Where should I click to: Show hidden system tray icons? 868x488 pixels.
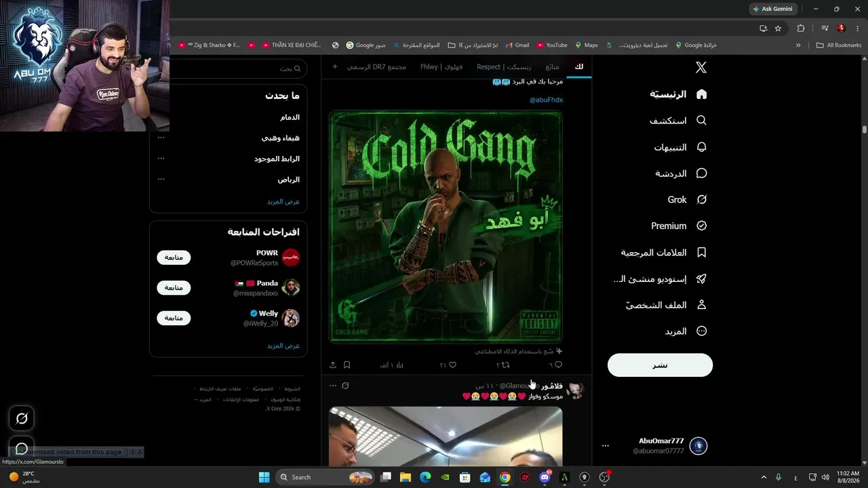click(x=764, y=477)
